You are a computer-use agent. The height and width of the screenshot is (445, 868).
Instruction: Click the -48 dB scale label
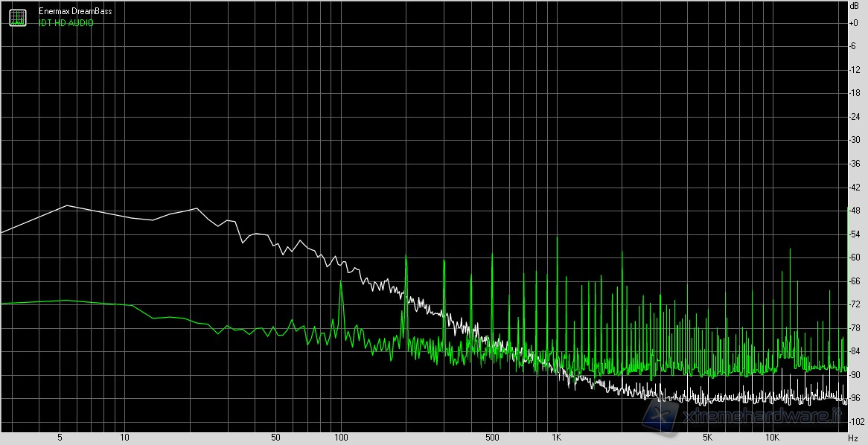[853, 211]
